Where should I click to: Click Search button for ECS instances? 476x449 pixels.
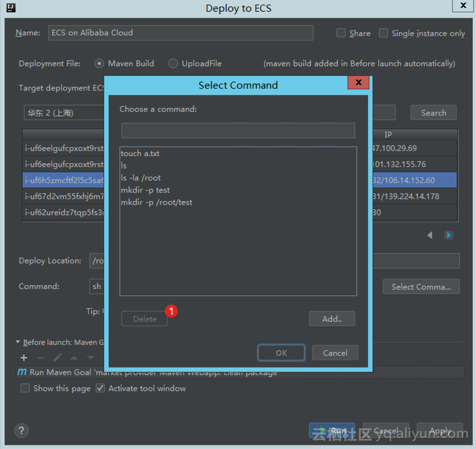433,112
